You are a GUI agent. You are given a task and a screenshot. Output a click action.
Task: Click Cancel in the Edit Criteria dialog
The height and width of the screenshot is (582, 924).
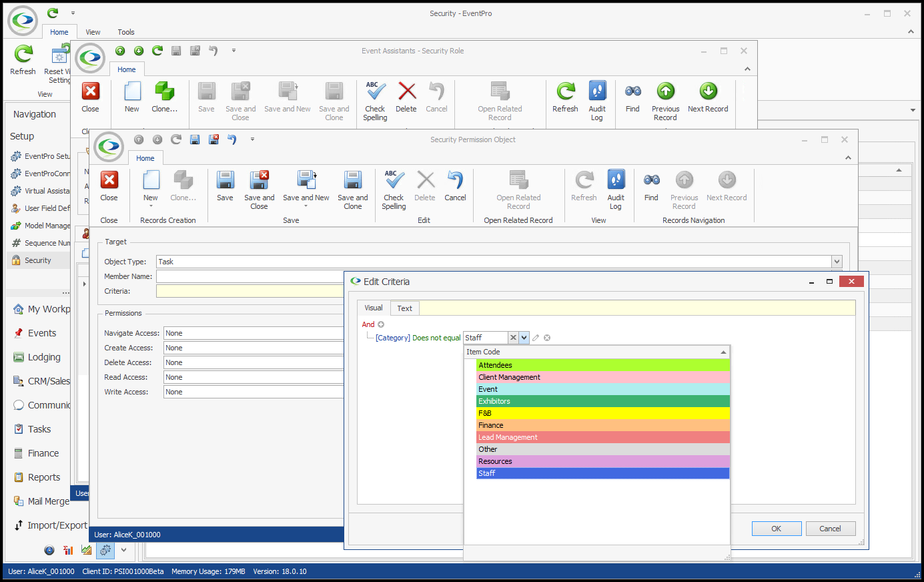(830, 529)
